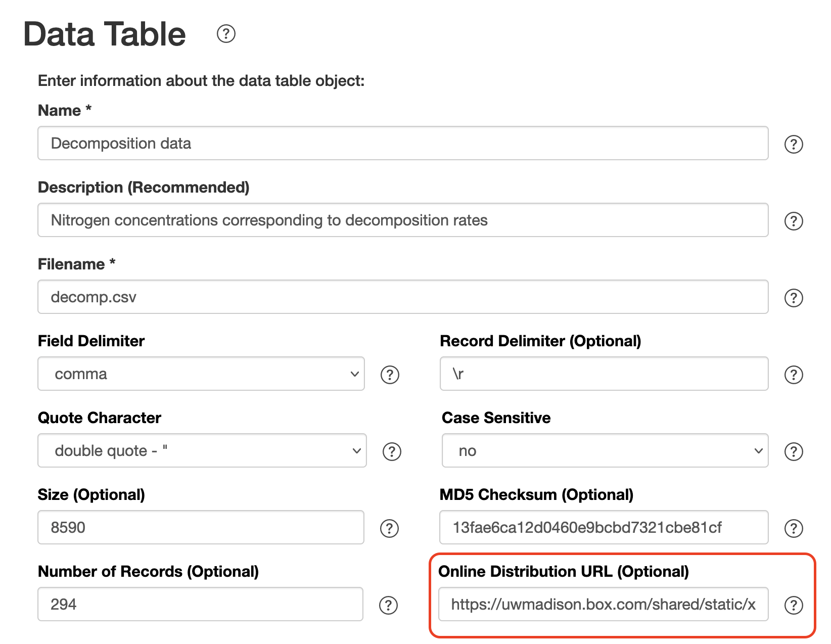831x644 pixels.
Task: Open the Quote Character double quote dropdown
Action: coord(202,450)
